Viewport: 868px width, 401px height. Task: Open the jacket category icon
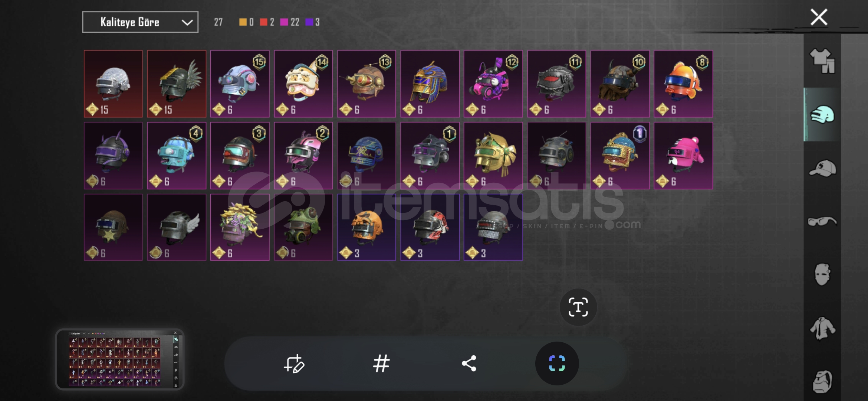822,328
